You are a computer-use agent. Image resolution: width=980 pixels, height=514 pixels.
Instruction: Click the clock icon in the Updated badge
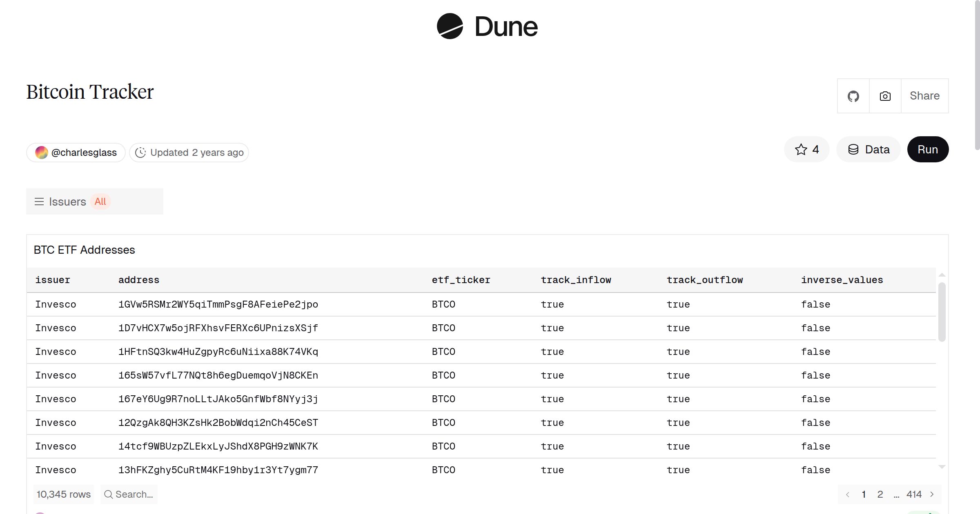pos(140,152)
